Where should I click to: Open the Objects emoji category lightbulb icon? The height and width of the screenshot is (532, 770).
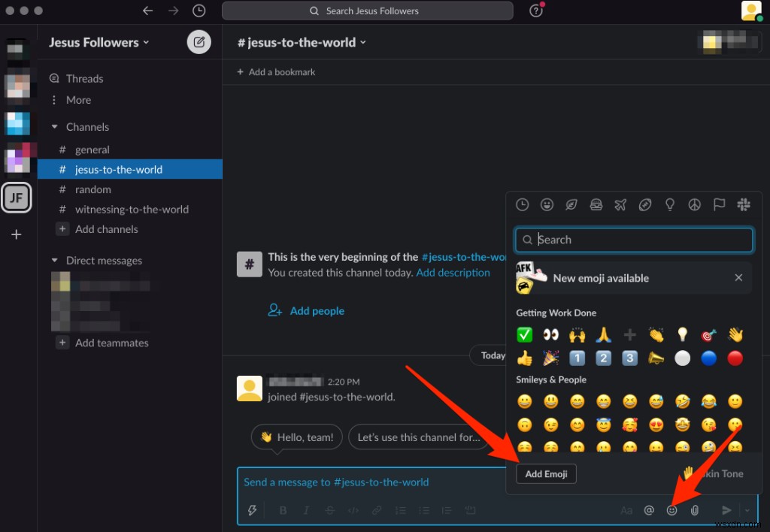[669, 204]
